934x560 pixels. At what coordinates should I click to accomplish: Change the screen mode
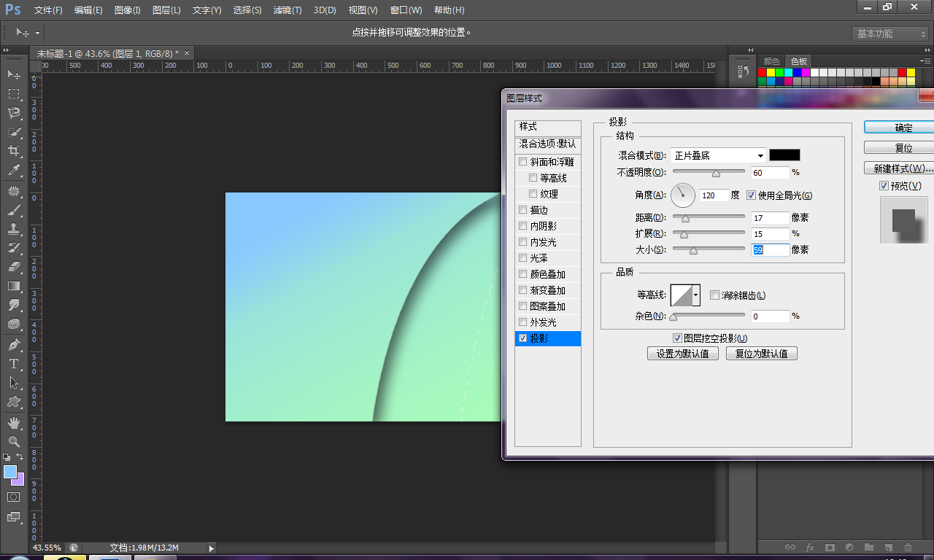(14, 517)
